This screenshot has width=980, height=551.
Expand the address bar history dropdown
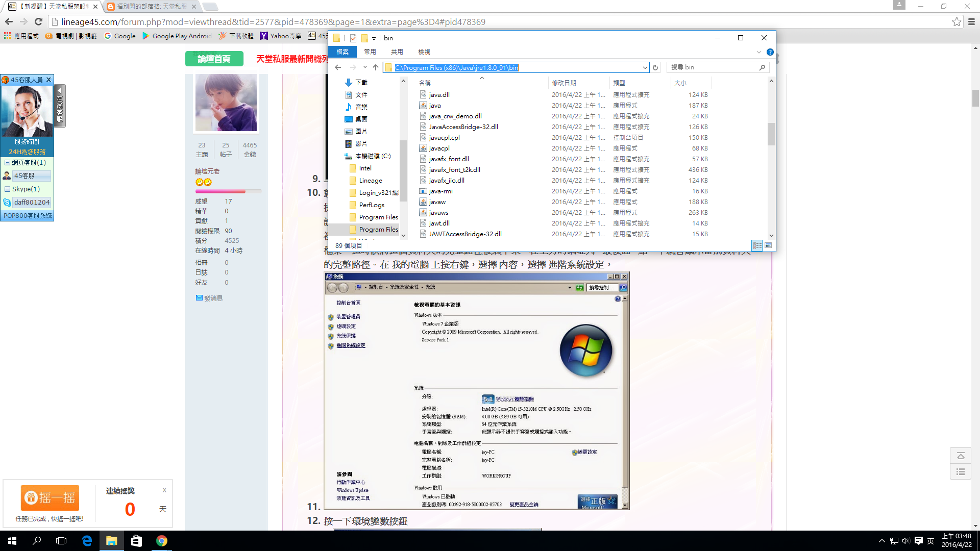pyautogui.click(x=645, y=67)
